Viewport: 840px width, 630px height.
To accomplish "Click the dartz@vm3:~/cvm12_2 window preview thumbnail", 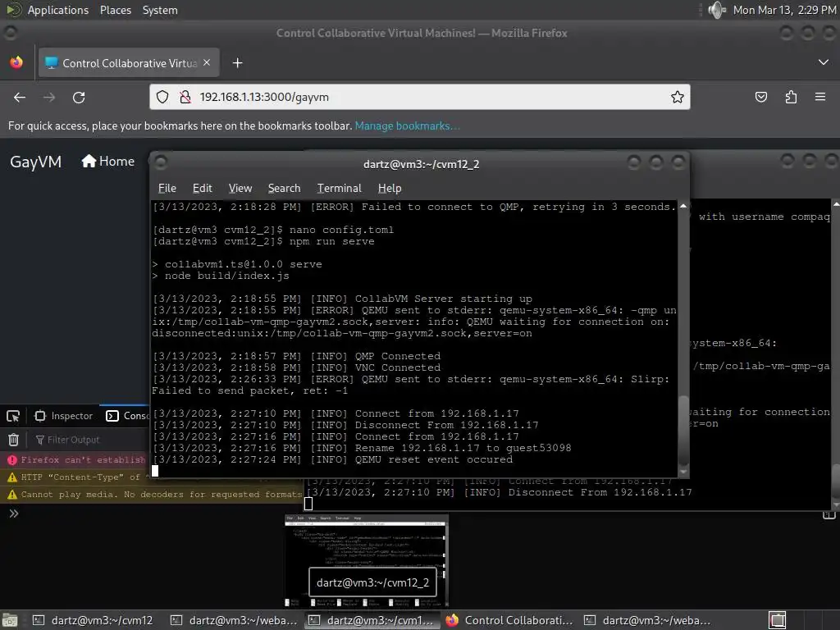I will click(367, 561).
